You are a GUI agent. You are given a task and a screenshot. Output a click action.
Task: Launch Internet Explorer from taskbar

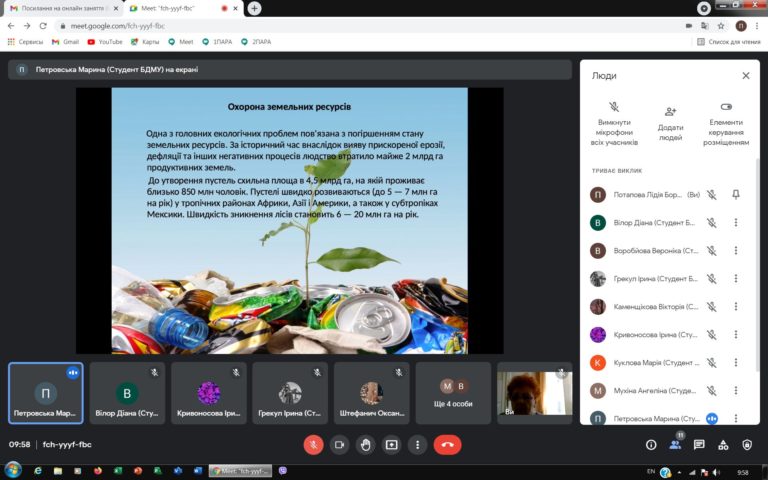click(38, 471)
